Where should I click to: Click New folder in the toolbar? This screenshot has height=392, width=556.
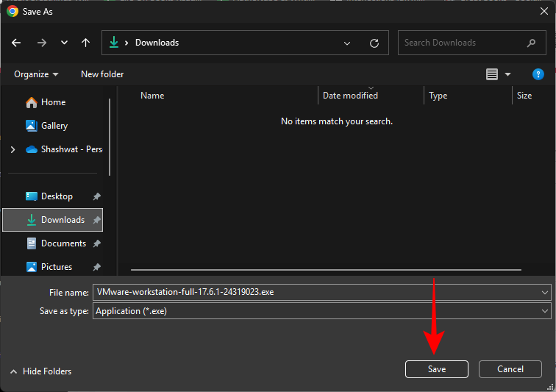[102, 74]
